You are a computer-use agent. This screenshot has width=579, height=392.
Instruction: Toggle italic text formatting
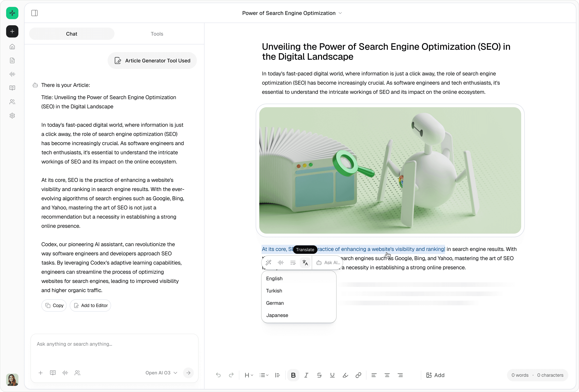click(306, 375)
